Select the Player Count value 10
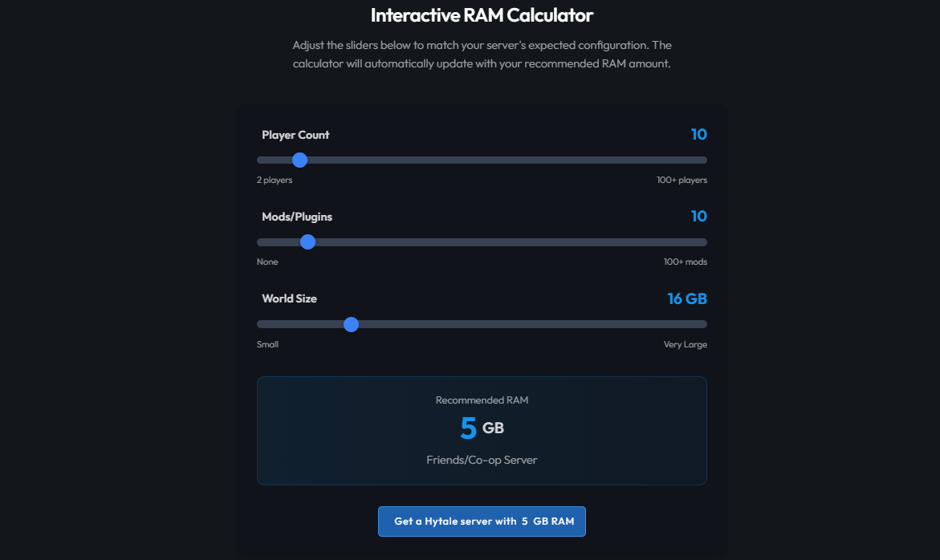This screenshot has width=940, height=560. coord(698,135)
